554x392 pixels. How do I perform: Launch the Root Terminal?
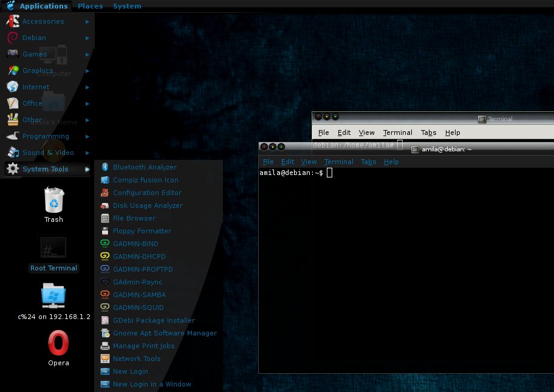pyautogui.click(x=53, y=248)
